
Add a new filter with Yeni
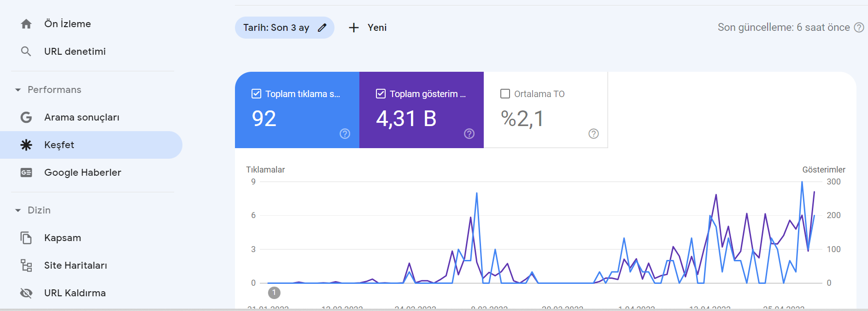coord(368,28)
